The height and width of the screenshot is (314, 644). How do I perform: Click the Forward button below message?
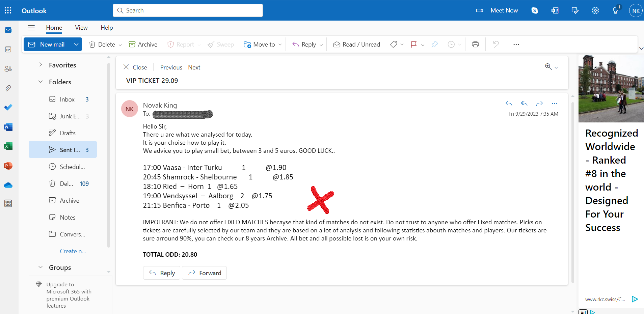(204, 273)
